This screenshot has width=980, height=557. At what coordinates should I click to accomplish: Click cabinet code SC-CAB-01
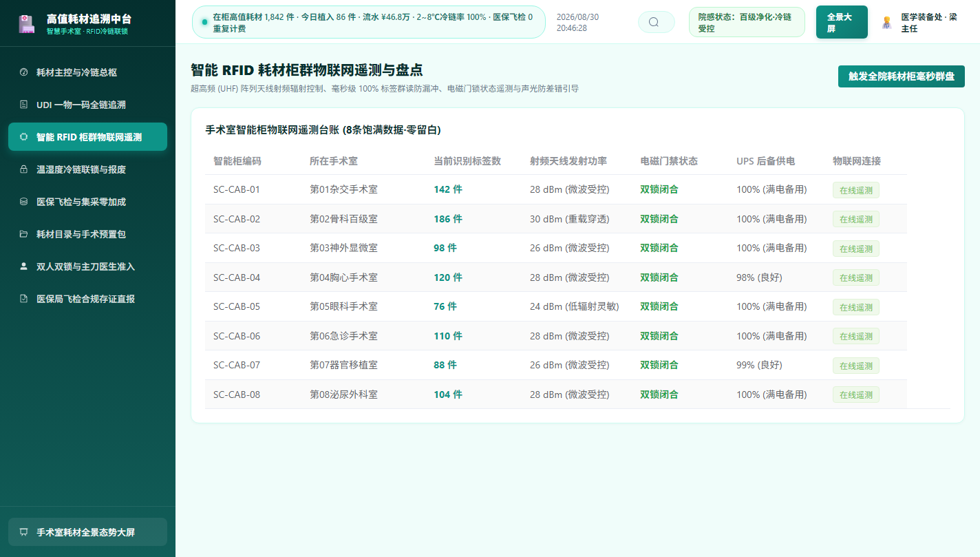[237, 189]
